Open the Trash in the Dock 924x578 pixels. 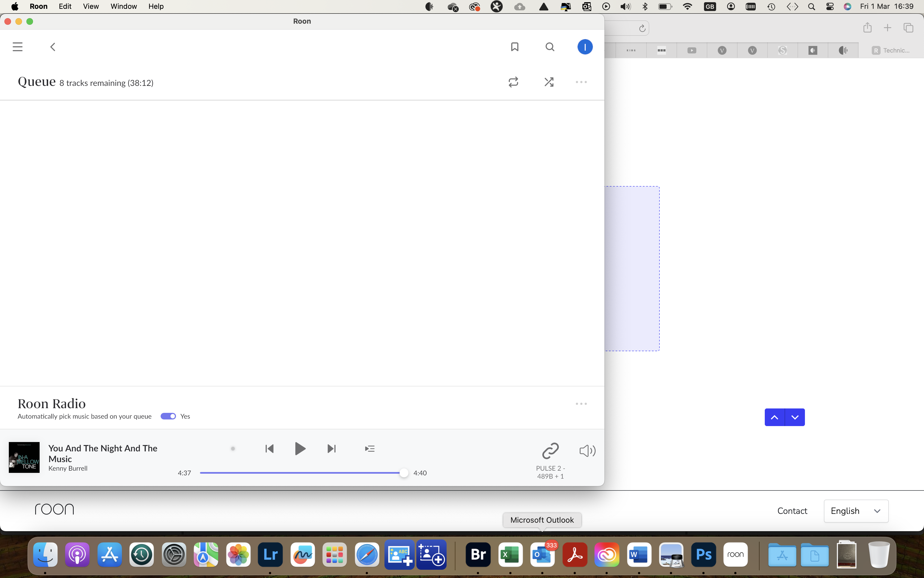point(879,555)
